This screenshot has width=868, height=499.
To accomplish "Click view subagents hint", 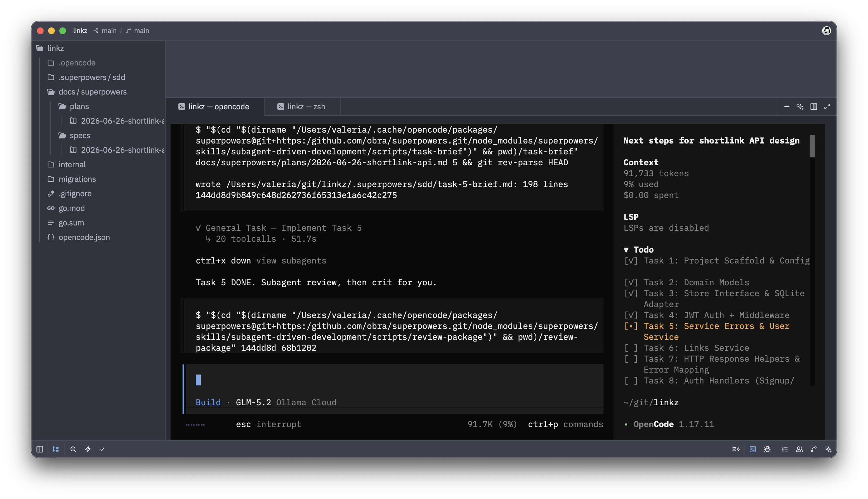I will 291,260.
